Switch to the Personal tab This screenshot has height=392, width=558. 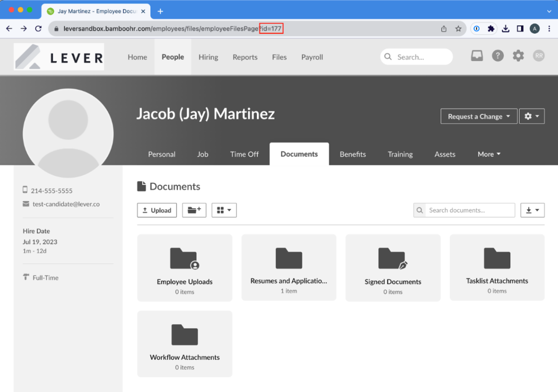pos(161,154)
